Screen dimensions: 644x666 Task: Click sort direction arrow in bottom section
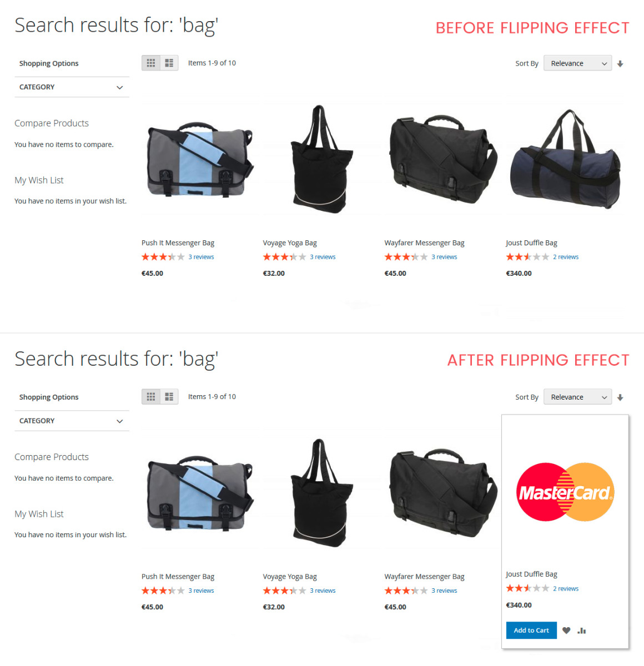coord(620,397)
